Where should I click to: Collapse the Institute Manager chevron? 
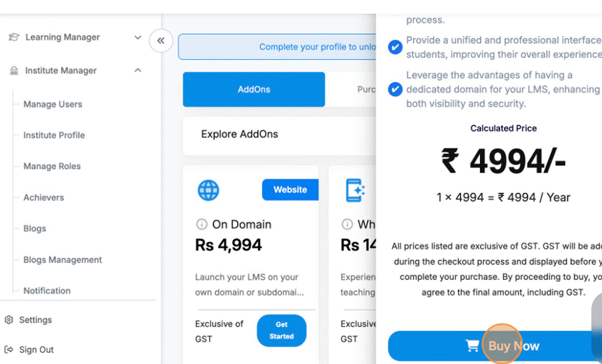[137, 71]
